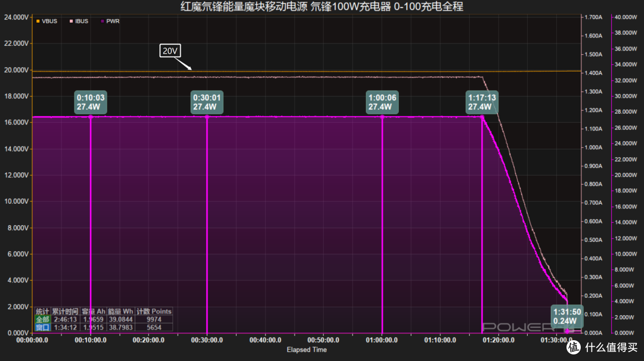Click the 00:30:00.0 time axis tick label
This screenshot has height=361, width=644.
tap(207, 340)
